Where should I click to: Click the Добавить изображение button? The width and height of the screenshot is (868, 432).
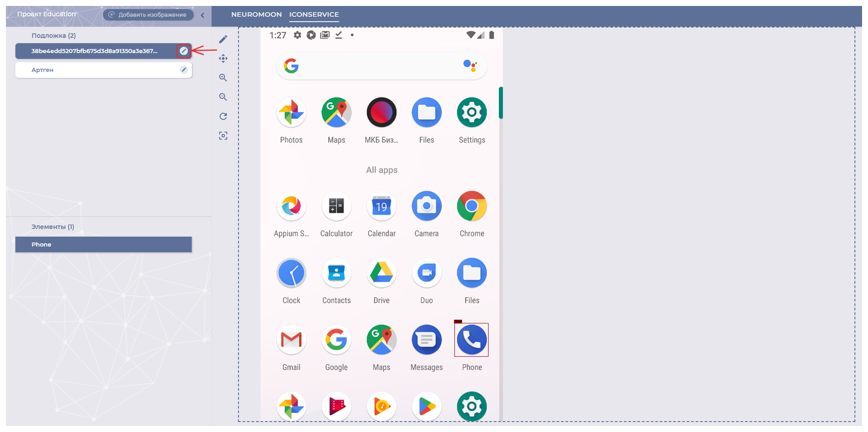148,15
